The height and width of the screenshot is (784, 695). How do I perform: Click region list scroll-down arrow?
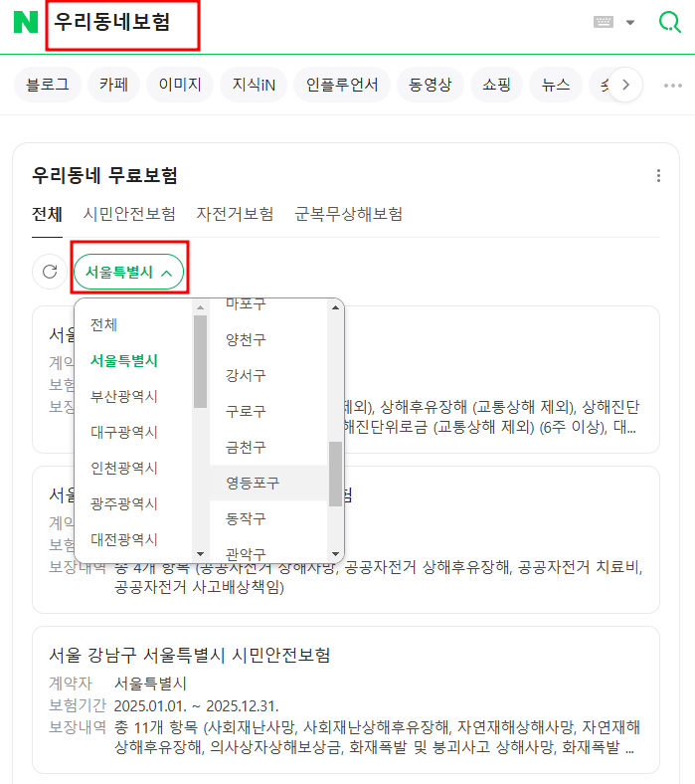[x=201, y=554]
